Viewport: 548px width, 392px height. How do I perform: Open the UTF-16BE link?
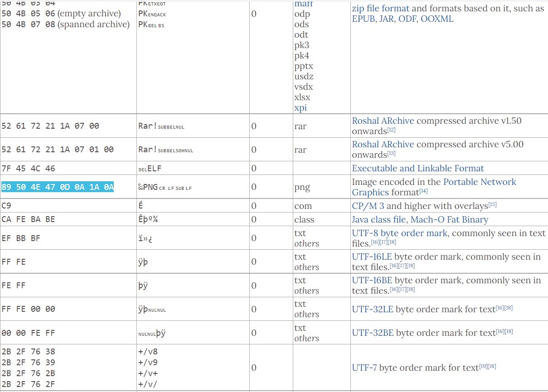[372, 281]
